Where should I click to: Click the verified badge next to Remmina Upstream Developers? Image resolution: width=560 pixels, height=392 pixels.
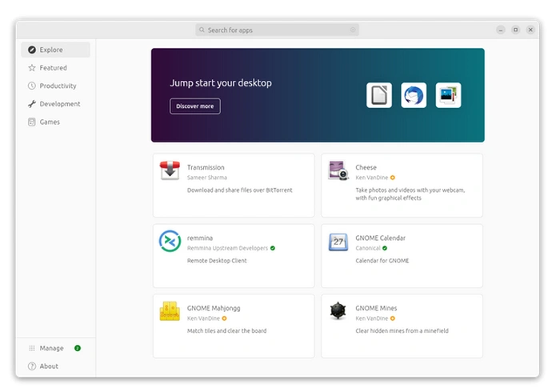click(273, 248)
